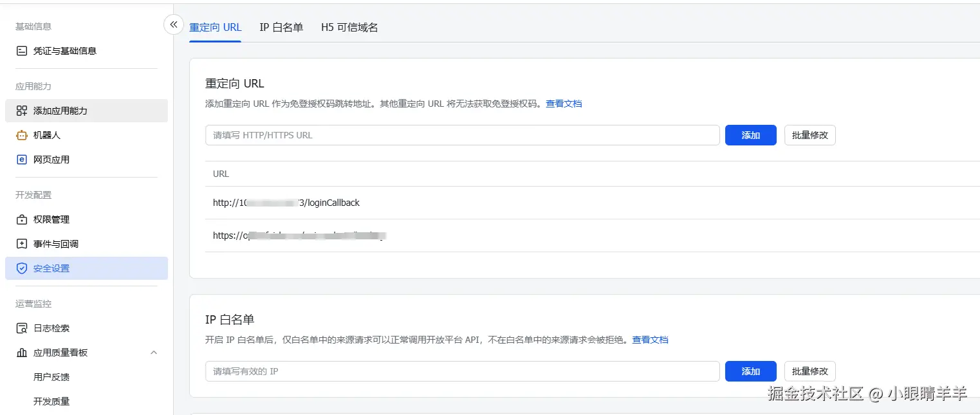The image size is (980, 415).
Task: Open 事件与回调 menu item
Action: [86, 244]
